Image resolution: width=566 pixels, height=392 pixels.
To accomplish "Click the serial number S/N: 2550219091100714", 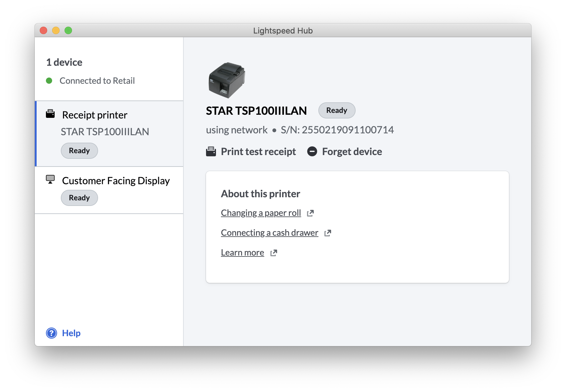I will point(337,130).
